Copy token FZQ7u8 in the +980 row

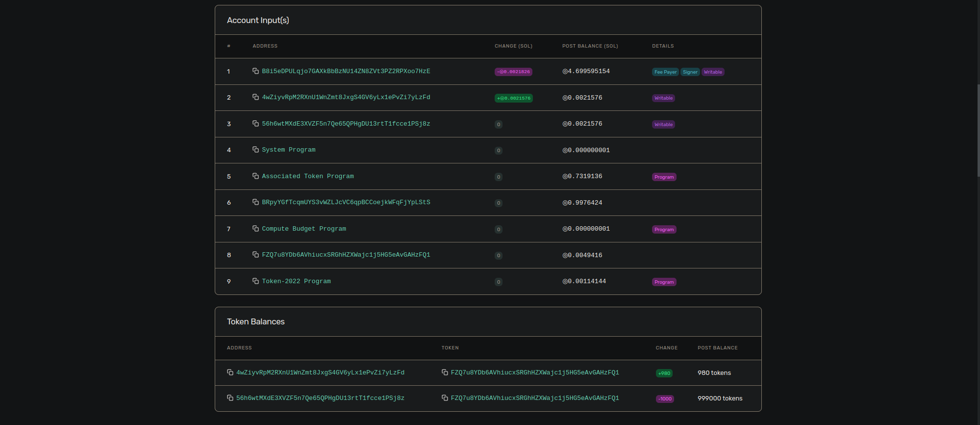[445, 372]
